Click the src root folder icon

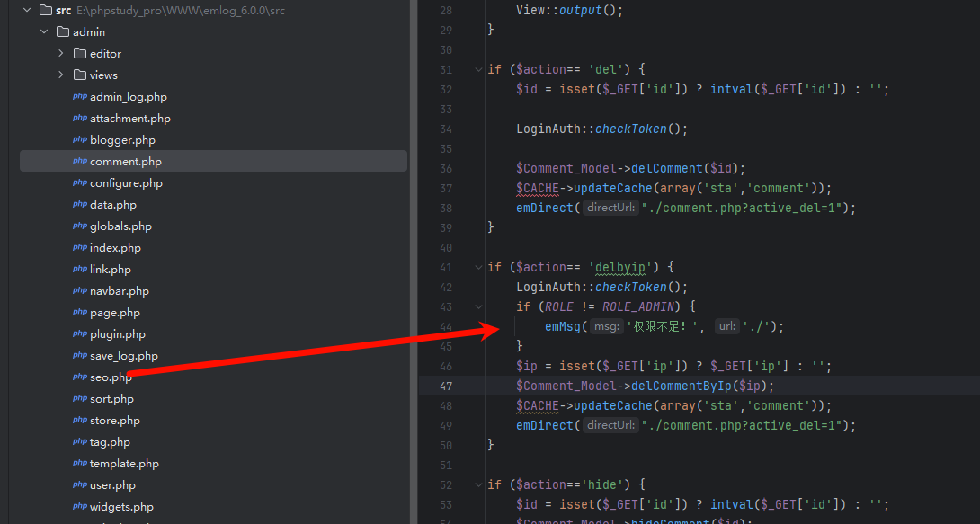(47, 11)
